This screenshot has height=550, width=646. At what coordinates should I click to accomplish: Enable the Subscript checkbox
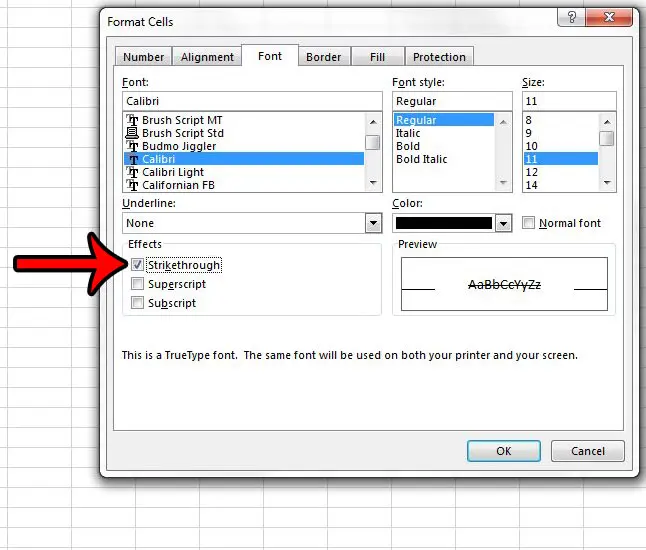(x=137, y=303)
